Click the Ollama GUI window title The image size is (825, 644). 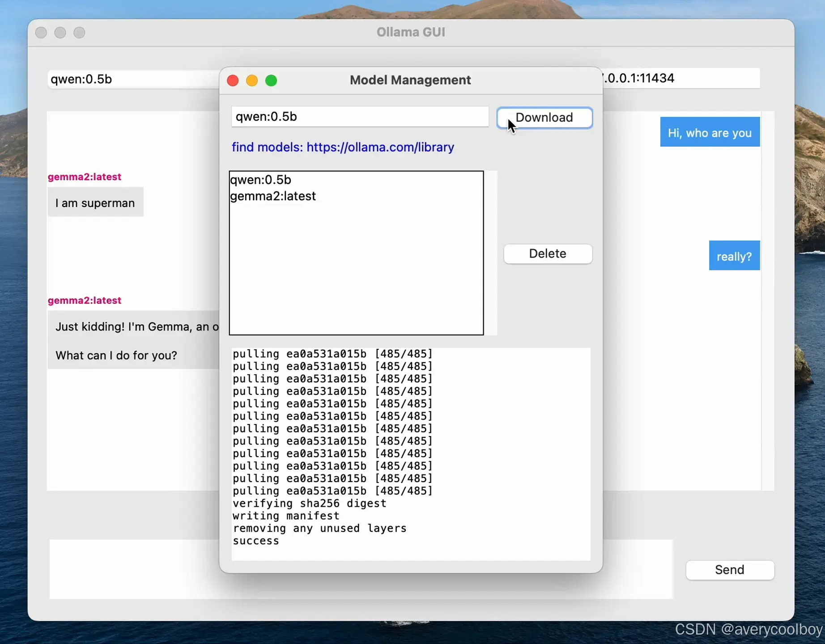pos(411,32)
